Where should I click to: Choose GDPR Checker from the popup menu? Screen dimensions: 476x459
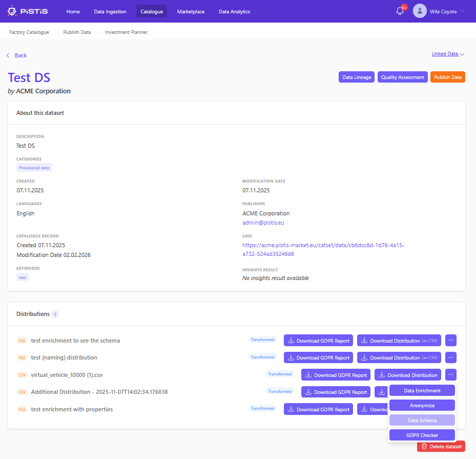tap(422, 435)
